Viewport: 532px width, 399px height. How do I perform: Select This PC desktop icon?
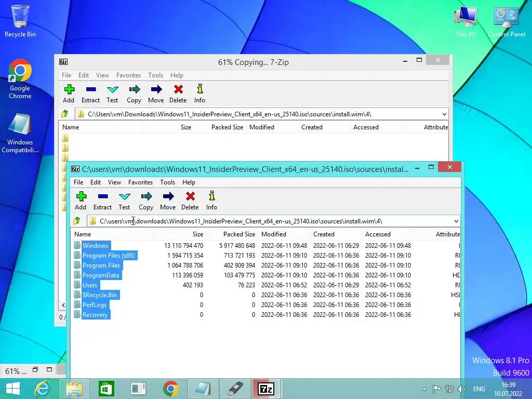pyautogui.click(x=466, y=21)
